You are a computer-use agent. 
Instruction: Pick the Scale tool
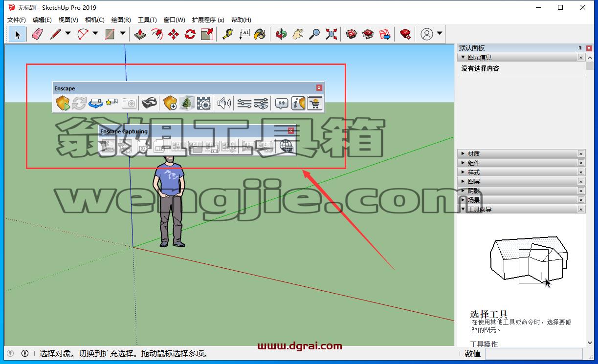click(207, 34)
